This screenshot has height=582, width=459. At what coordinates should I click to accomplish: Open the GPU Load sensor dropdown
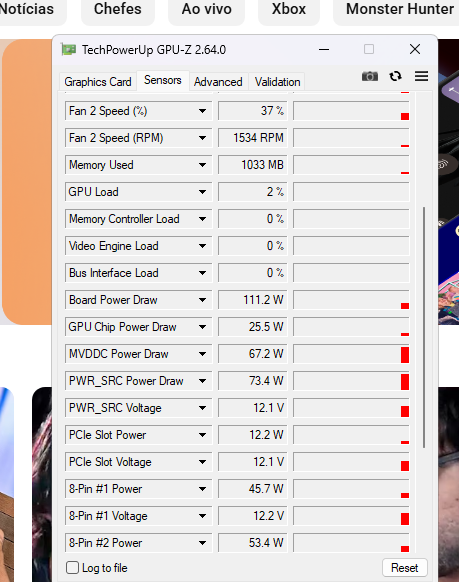coord(202,192)
